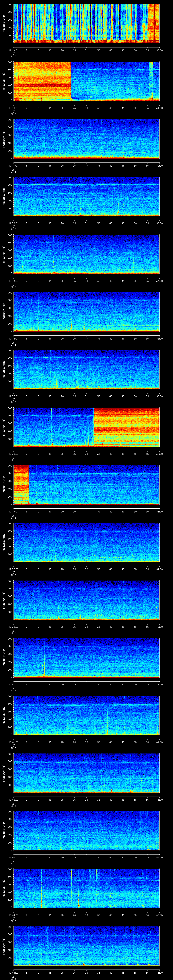173x980 pixels.
Task: Click the "19:44:00" time label
Action: pyautogui.click(x=13, y=915)
